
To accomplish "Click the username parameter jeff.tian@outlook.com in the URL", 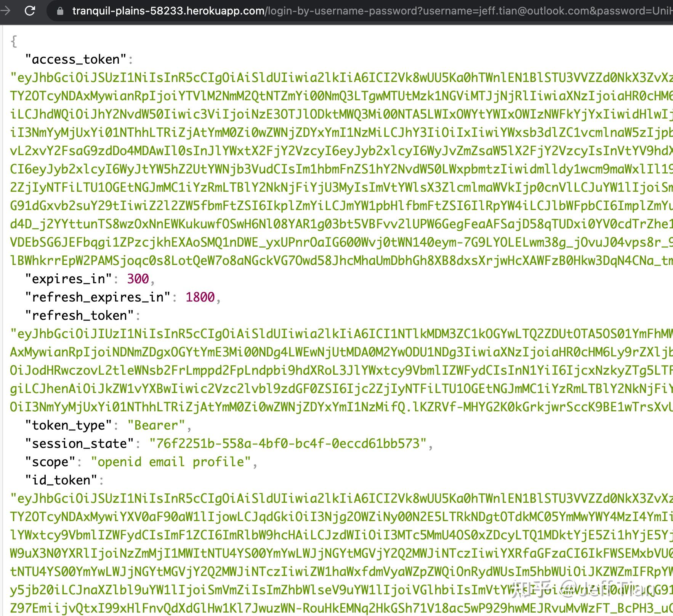I will (534, 10).
